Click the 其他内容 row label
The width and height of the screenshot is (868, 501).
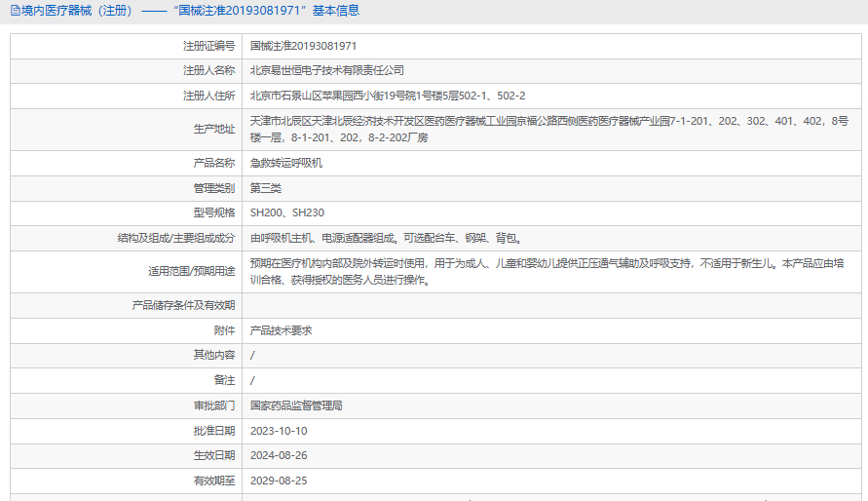pyautogui.click(x=214, y=355)
